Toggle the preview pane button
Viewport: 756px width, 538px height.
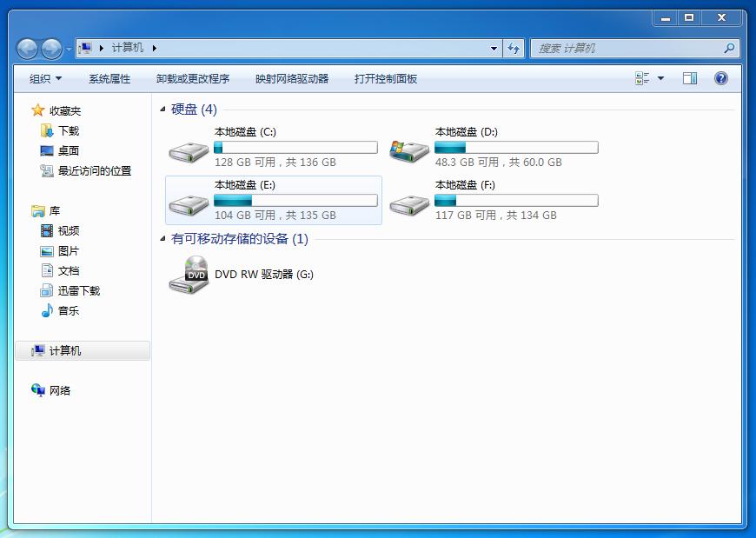(x=689, y=78)
